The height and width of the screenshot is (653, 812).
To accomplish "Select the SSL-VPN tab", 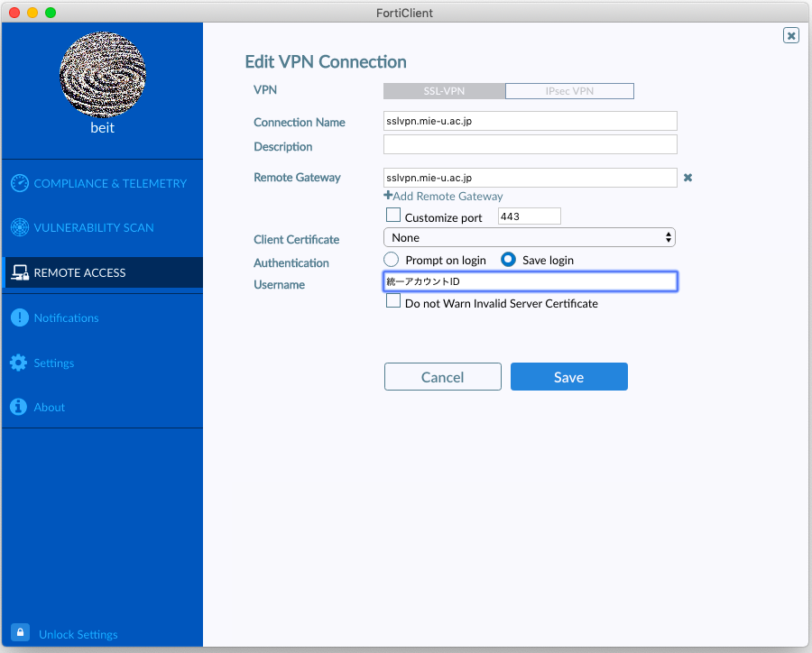I will coord(444,90).
